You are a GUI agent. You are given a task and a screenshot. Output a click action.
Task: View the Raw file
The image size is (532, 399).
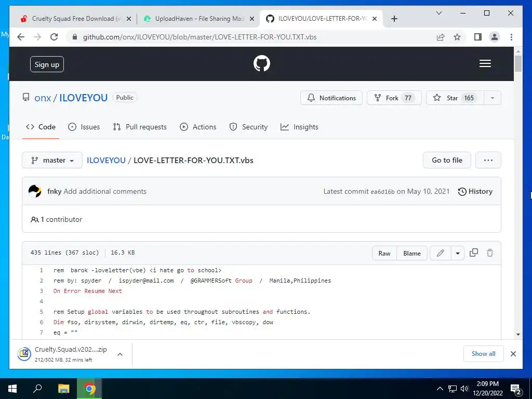384,253
